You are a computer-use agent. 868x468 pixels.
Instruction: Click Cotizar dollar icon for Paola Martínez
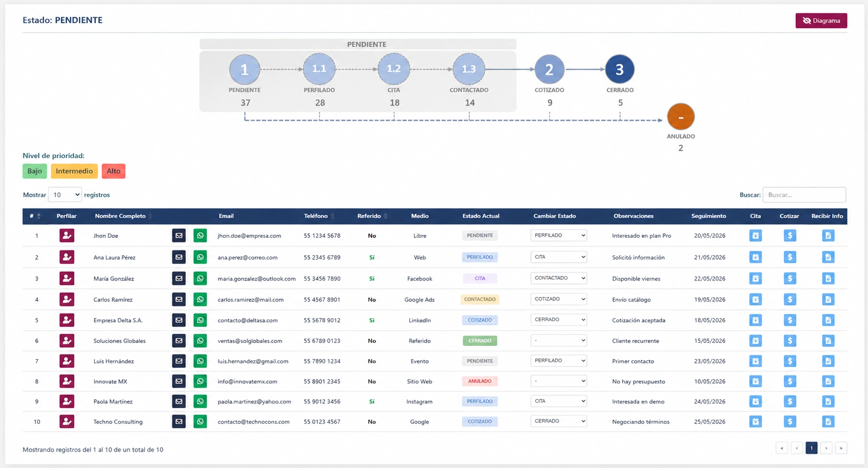(x=790, y=401)
